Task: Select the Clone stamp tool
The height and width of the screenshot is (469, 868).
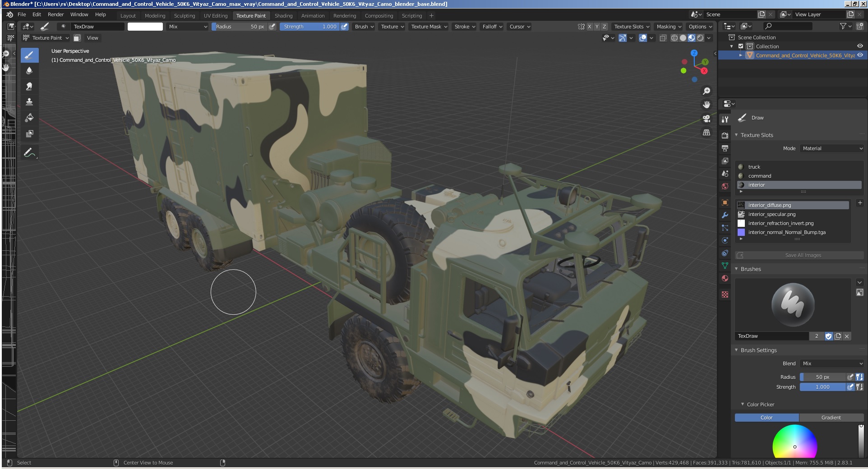Action: 29,102
